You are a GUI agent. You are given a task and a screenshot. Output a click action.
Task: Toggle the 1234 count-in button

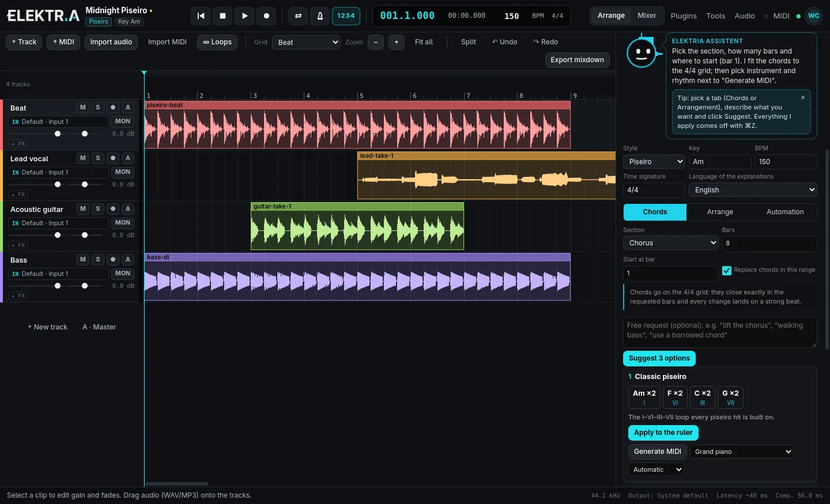(346, 16)
